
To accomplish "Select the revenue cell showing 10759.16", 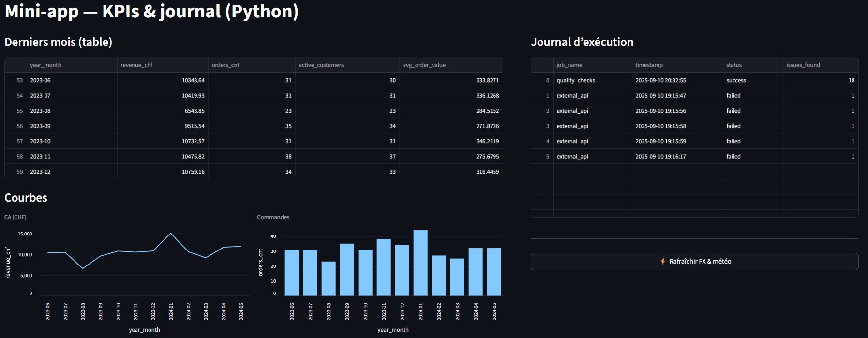I will (193, 172).
